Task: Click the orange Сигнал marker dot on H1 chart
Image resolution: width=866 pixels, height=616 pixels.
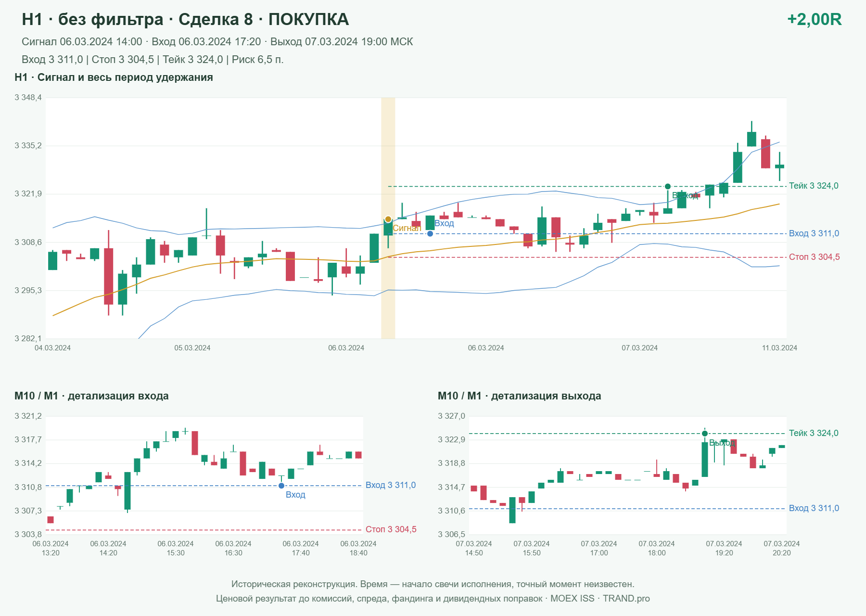Action: tap(388, 219)
